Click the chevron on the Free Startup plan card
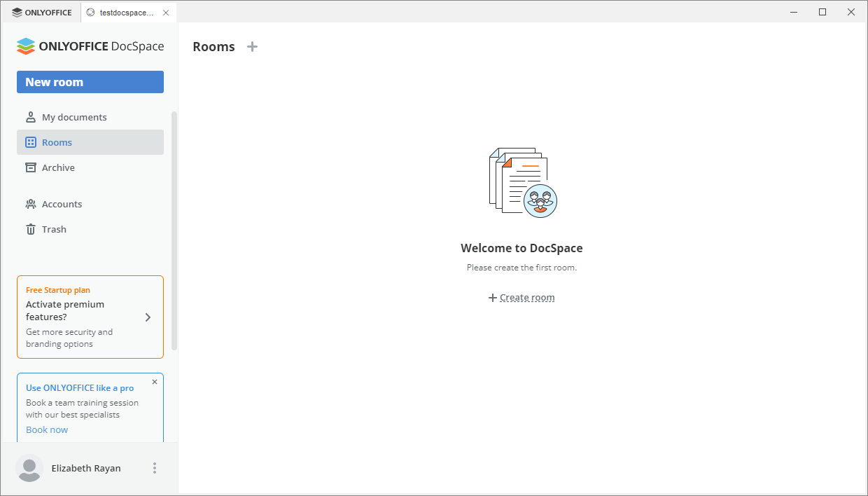The width and height of the screenshot is (868, 496). [148, 317]
